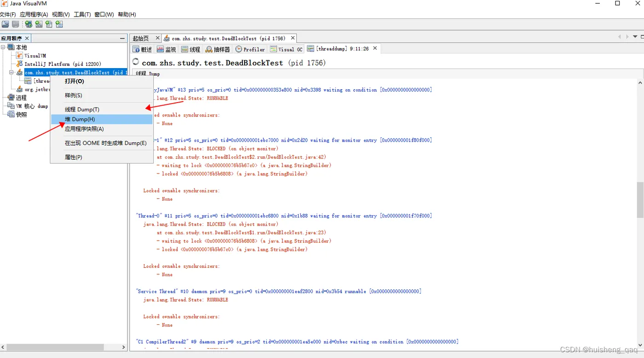Click the 本地 computer icon in tree
Screen dimensions: 644x358
click(x=11, y=47)
